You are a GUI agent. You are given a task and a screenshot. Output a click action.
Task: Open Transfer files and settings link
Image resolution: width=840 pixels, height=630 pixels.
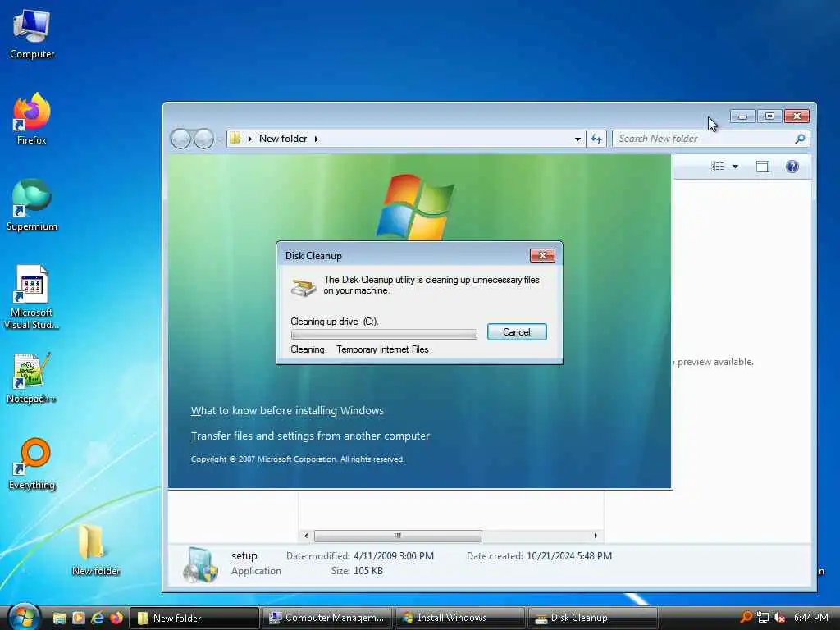point(310,436)
